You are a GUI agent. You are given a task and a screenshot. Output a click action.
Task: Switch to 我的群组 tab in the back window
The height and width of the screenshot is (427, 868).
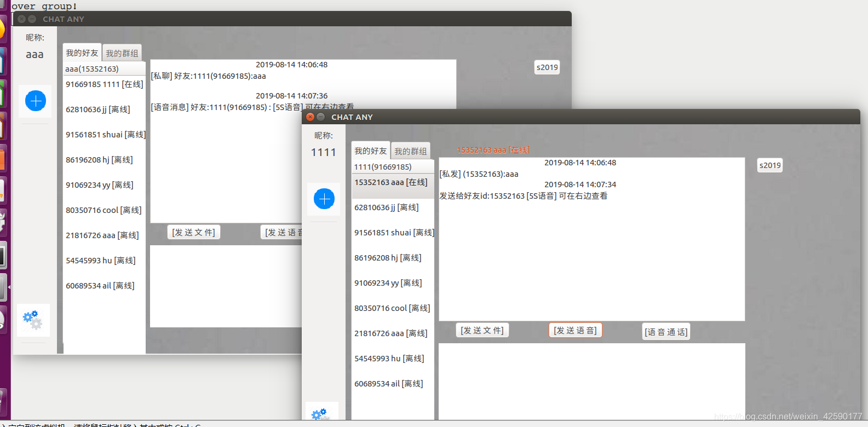[x=122, y=53]
